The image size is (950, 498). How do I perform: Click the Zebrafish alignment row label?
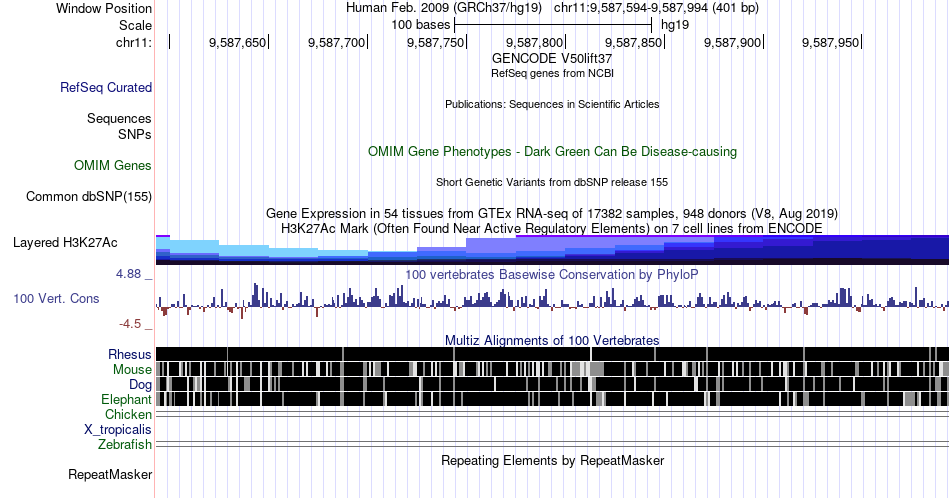(x=125, y=444)
